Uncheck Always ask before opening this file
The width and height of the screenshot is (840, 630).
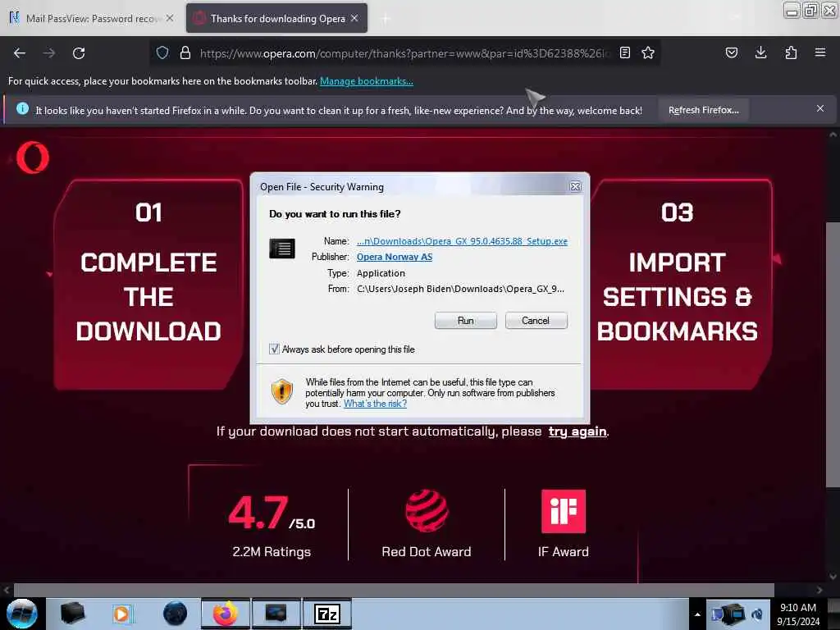274,349
